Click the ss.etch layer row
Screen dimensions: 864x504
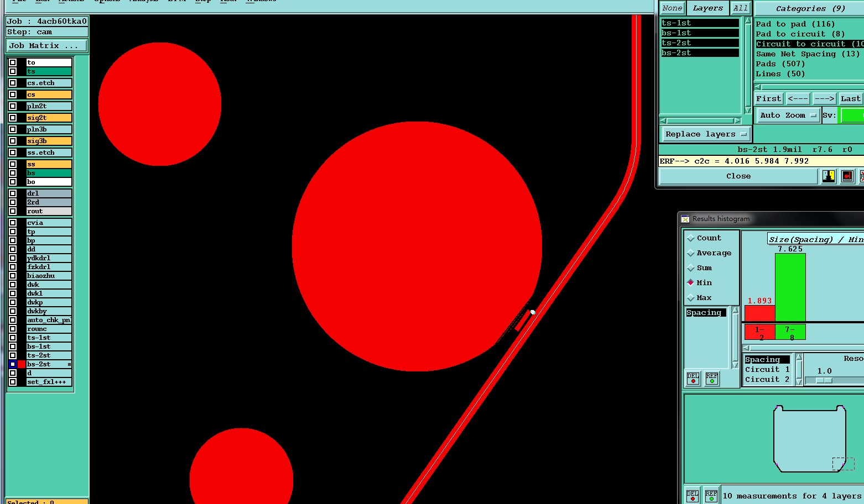click(49, 153)
